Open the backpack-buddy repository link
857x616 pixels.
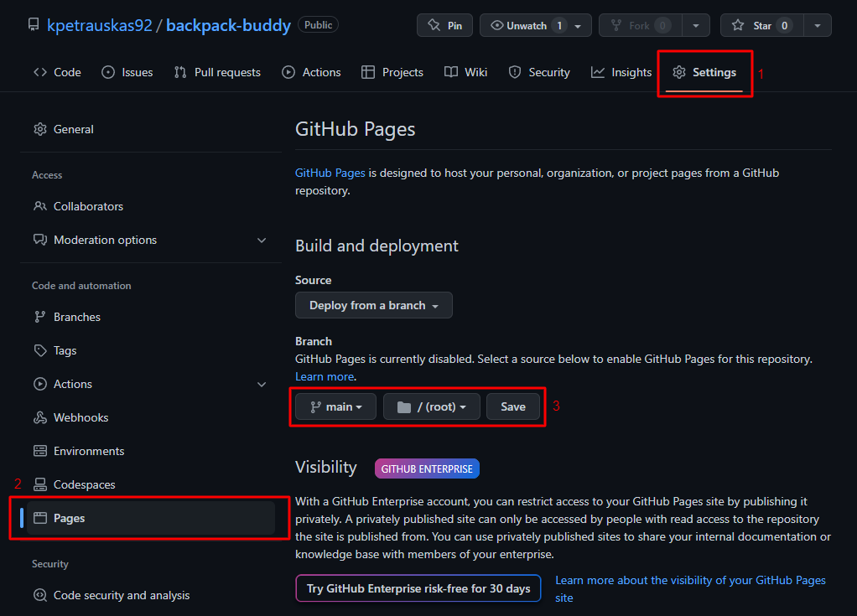coord(228,25)
